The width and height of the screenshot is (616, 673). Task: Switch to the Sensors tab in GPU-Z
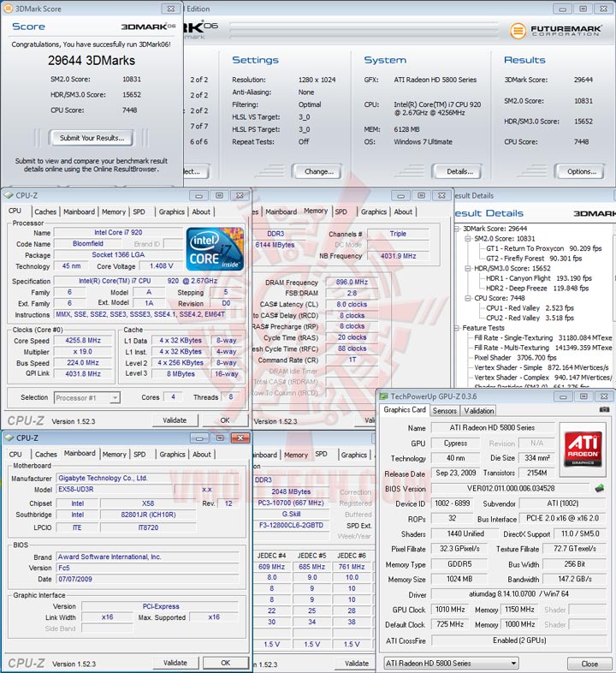[444, 411]
